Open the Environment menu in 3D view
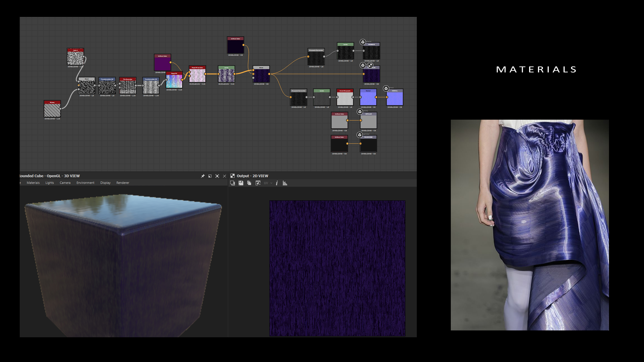This screenshot has width=644, height=362. [85, 183]
